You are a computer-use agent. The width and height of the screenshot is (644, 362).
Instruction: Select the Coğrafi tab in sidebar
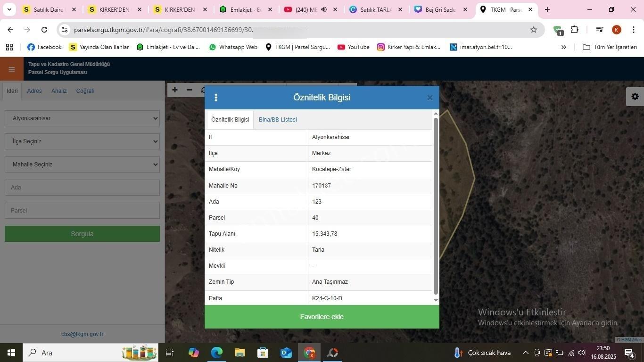coord(85,91)
